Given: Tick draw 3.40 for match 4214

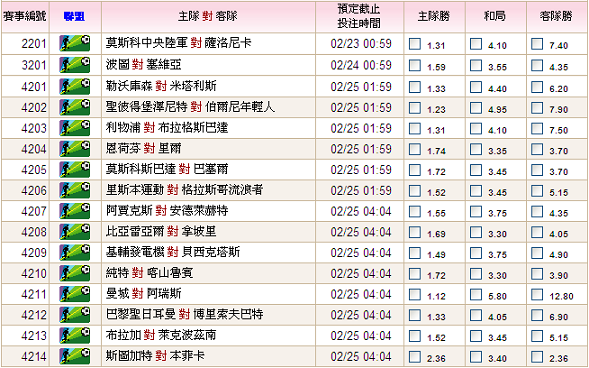Looking at the screenshot, I should tap(476, 357).
